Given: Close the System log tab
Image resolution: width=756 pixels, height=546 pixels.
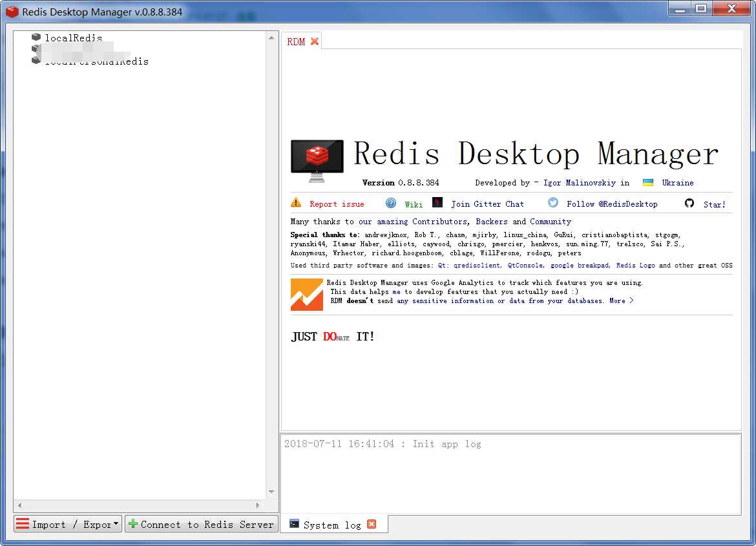Looking at the screenshot, I should pos(372,524).
